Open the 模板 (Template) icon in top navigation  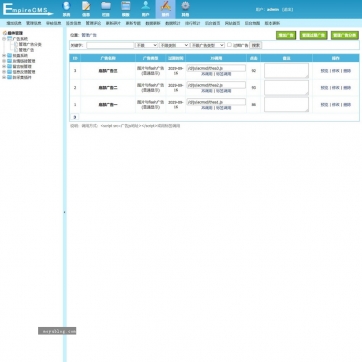click(x=126, y=9)
